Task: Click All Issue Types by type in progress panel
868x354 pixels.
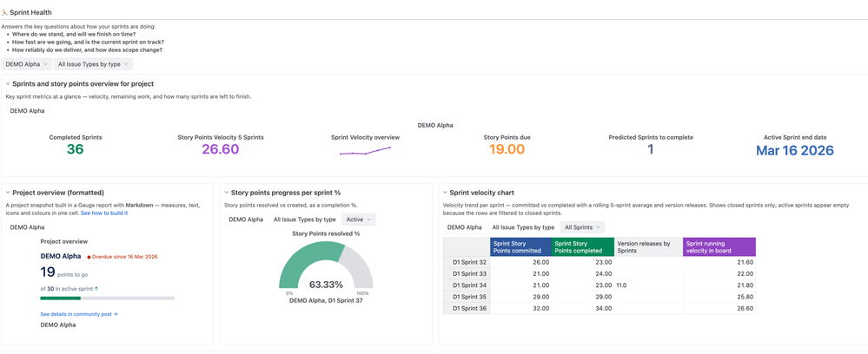Action: tap(304, 220)
